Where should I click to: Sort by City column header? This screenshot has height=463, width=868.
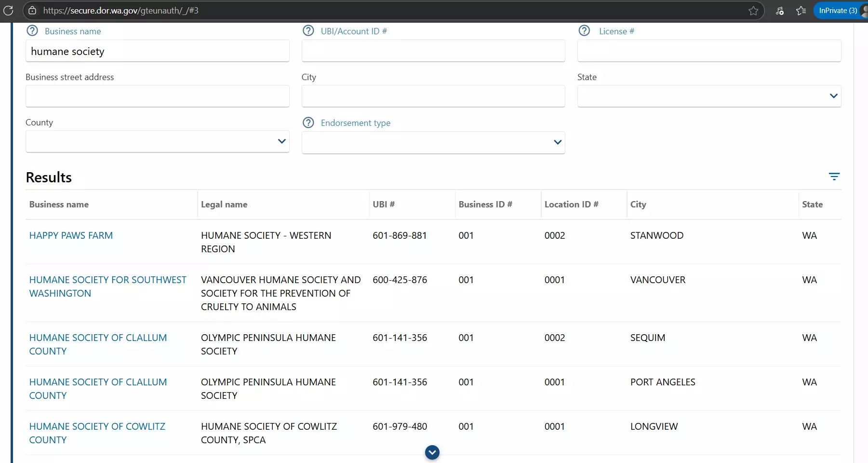pos(638,204)
